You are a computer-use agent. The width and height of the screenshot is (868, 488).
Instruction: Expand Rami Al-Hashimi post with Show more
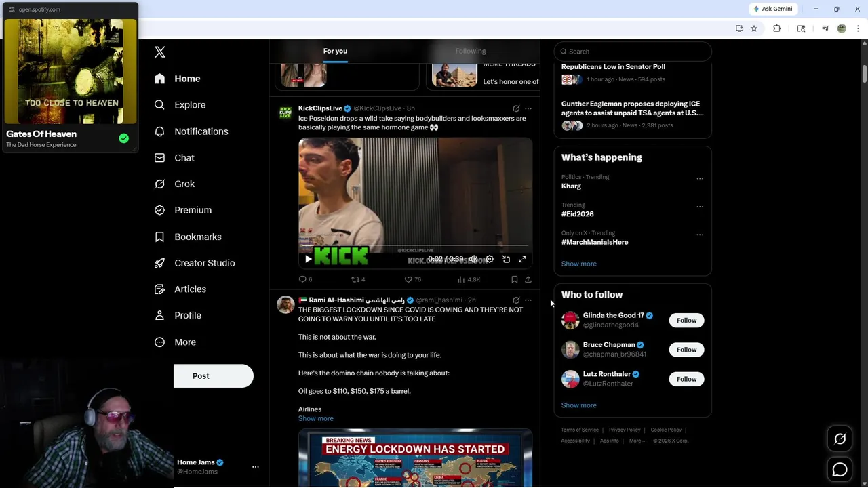pos(316,418)
